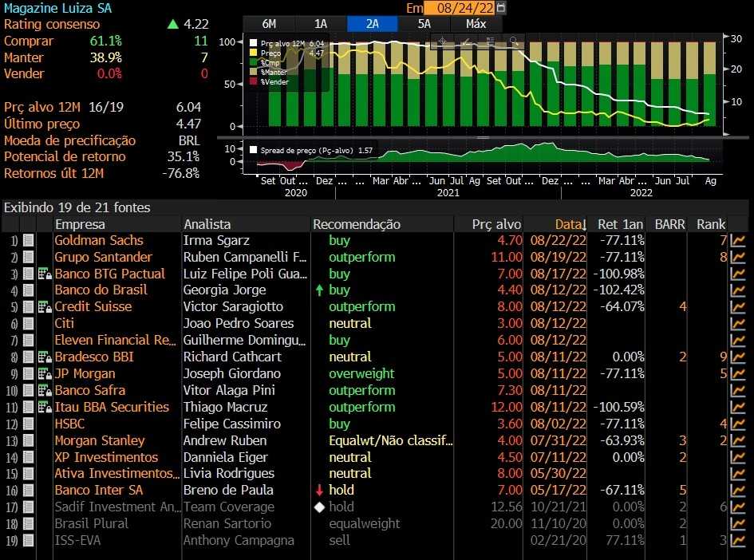This screenshot has width=754, height=560.
Task: Click analyst name Irma Sgarz
Action: 216,240
